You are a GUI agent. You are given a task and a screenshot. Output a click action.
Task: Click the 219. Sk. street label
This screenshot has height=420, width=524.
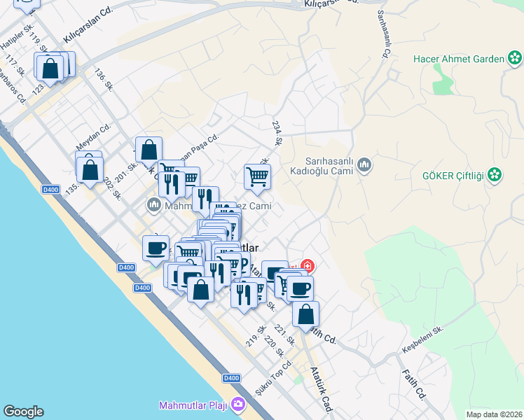(256, 336)
